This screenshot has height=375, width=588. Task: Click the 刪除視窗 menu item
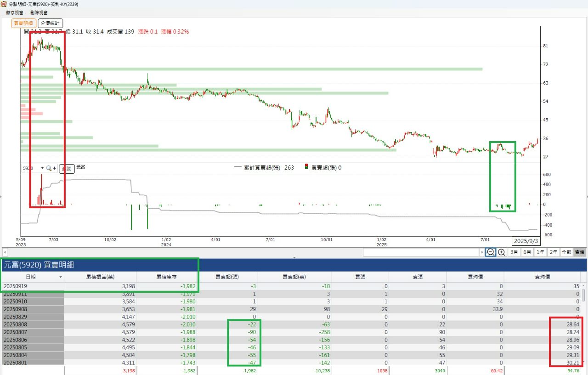point(39,13)
